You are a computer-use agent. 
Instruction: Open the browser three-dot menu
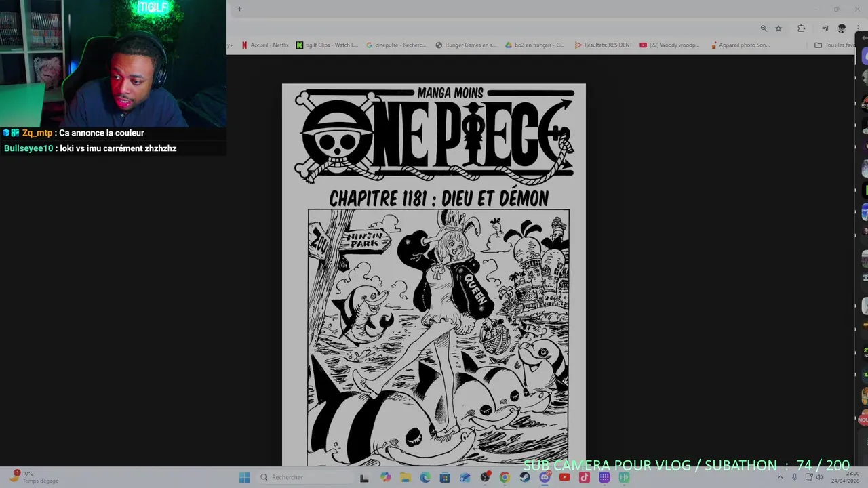pos(858,28)
